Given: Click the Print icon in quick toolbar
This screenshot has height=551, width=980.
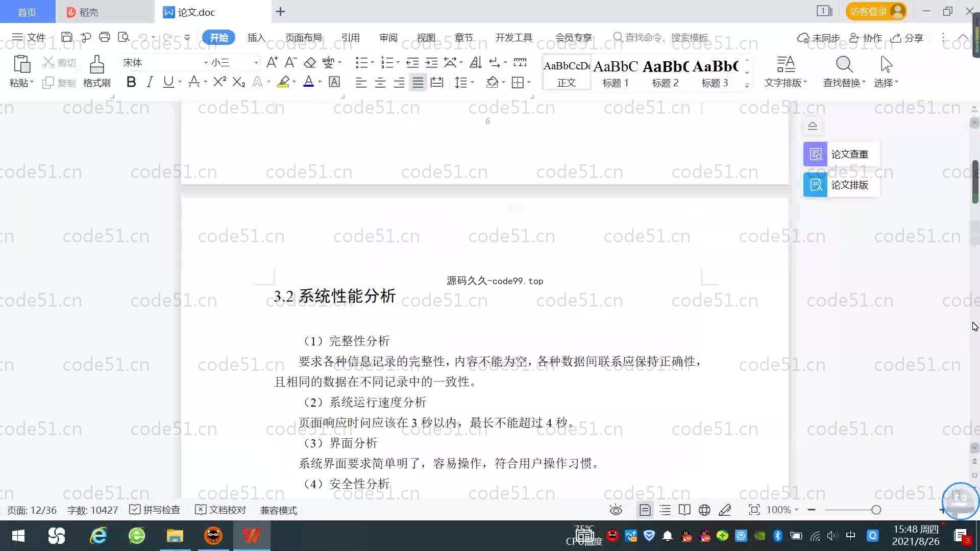Looking at the screenshot, I should (105, 37).
